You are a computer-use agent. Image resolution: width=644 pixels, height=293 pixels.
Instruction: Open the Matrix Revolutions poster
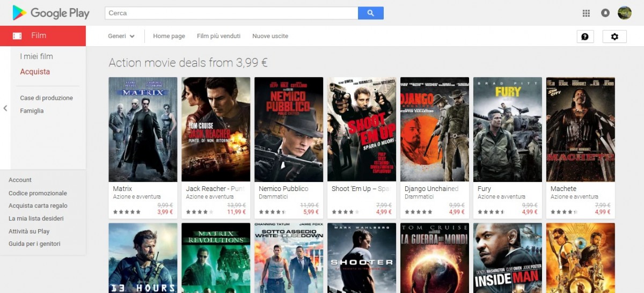click(x=216, y=258)
